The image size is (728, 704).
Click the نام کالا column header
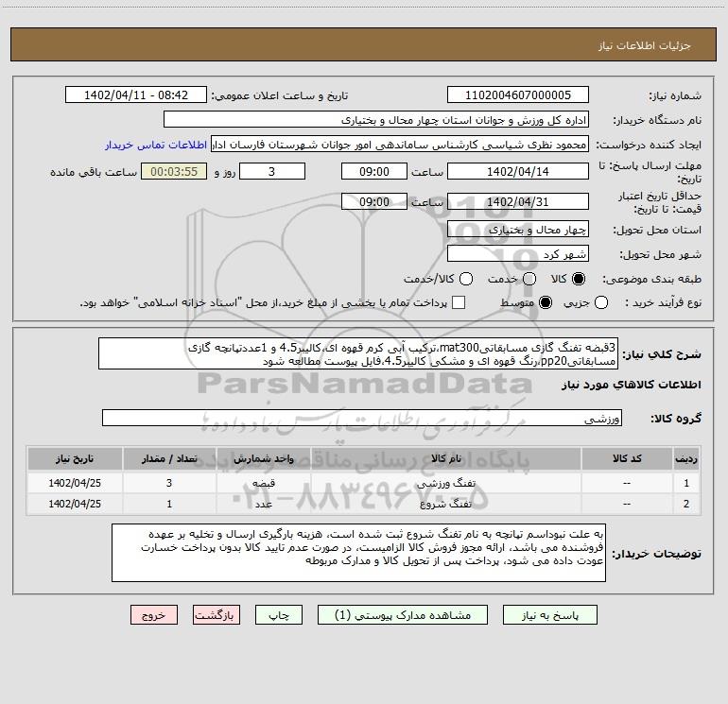(x=445, y=458)
